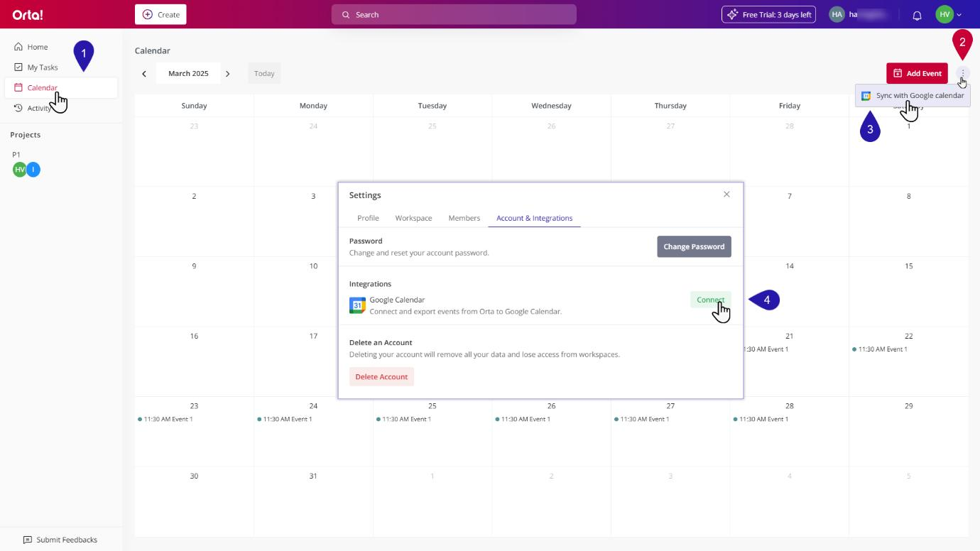Go to Activity in the sidebar
Image resolution: width=980 pixels, height=551 pixels.
[38, 108]
